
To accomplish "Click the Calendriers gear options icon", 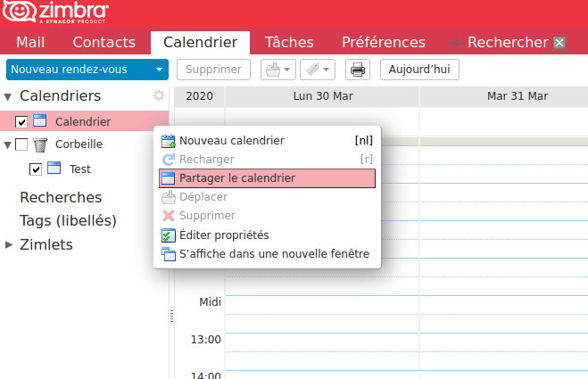I will (159, 95).
